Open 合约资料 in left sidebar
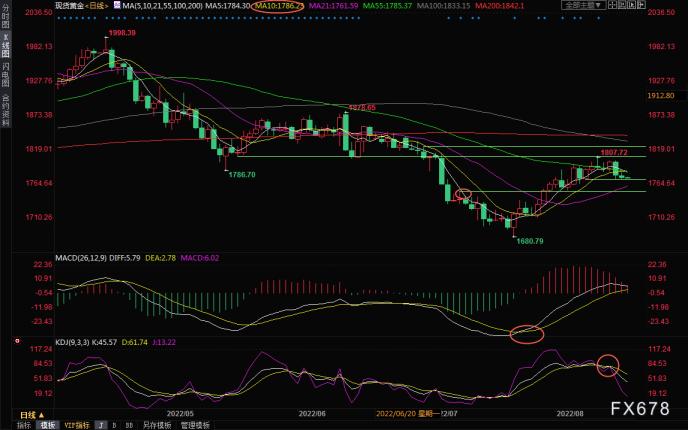This screenshot has width=688, height=430. tap(6, 110)
